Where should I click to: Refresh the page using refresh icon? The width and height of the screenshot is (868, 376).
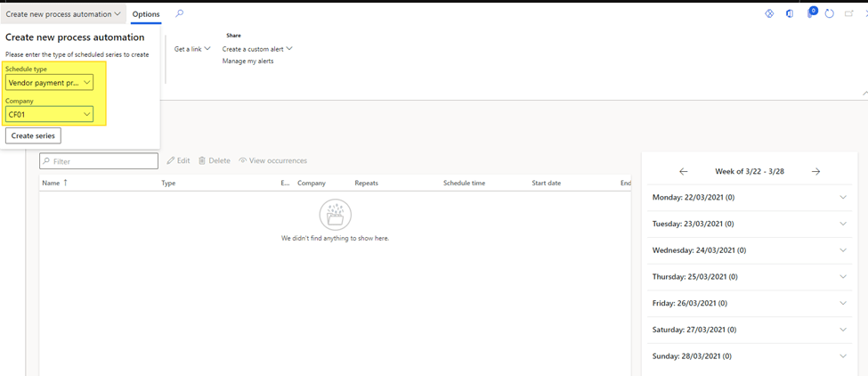point(830,13)
